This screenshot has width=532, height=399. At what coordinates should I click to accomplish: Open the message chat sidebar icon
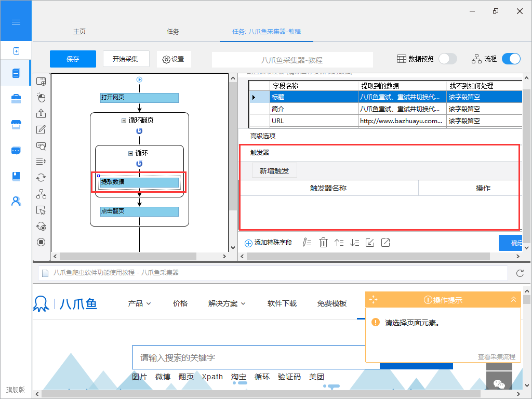[16, 150]
